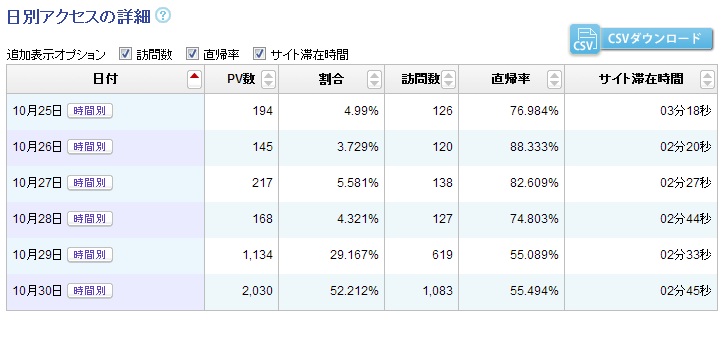
Task: Click the percentage 4.99%
Action: click(361, 111)
